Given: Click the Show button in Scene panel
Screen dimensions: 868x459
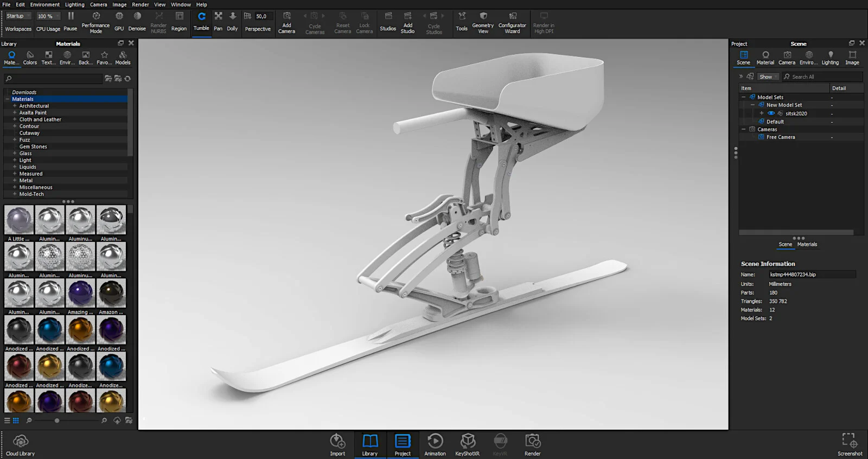Looking at the screenshot, I should click(x=765, y=77).
